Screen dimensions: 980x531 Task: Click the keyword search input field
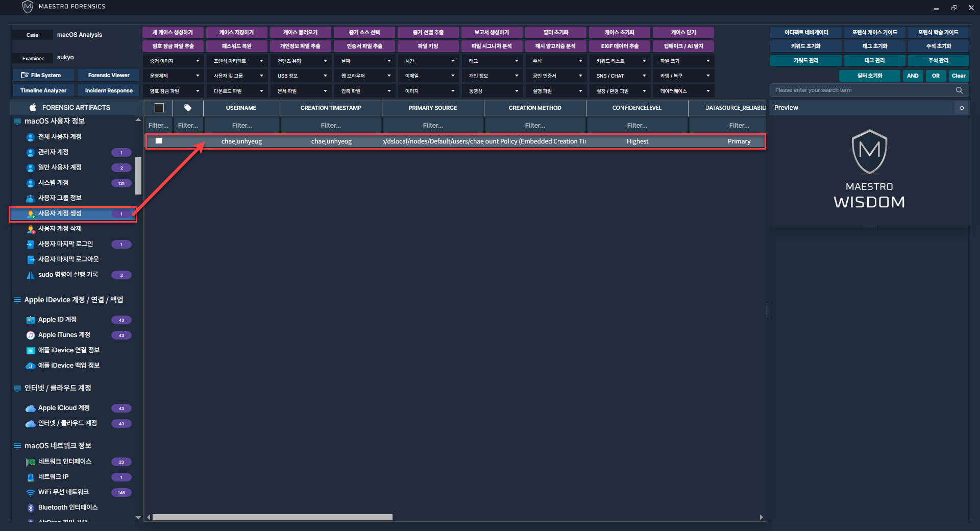pos(863,90)
